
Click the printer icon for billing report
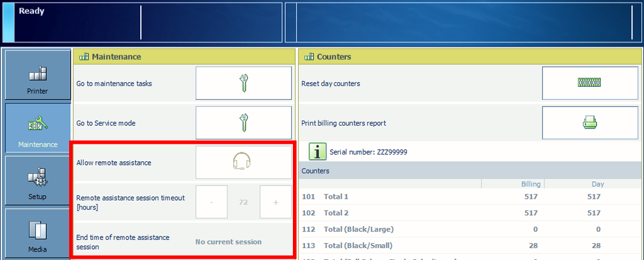point(589,123)
